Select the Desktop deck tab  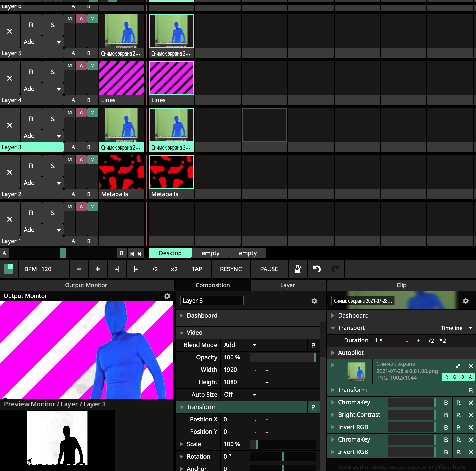pos(170,253)
